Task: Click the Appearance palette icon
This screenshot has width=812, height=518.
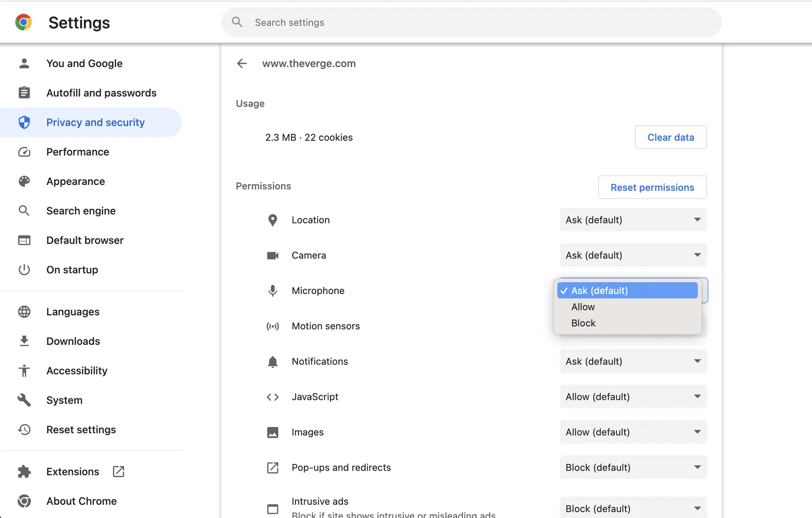Action: (24, 182)
